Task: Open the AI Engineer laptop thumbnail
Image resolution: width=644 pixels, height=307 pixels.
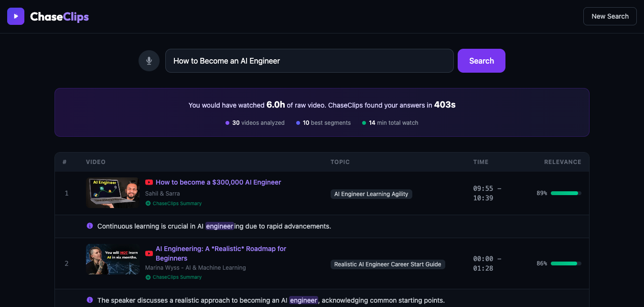Action: point(113,193)
